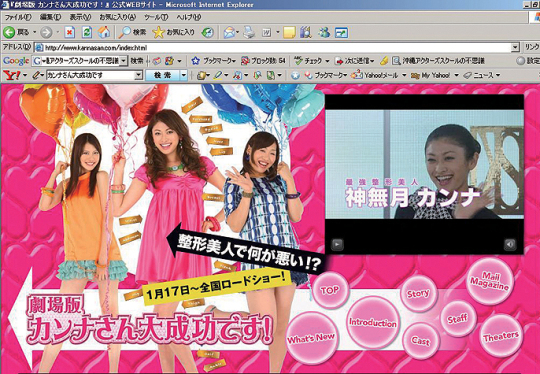This screenshot has height=374, width=540.
Task: Click the printer icon in toolbar
Action: coord(249,32)
